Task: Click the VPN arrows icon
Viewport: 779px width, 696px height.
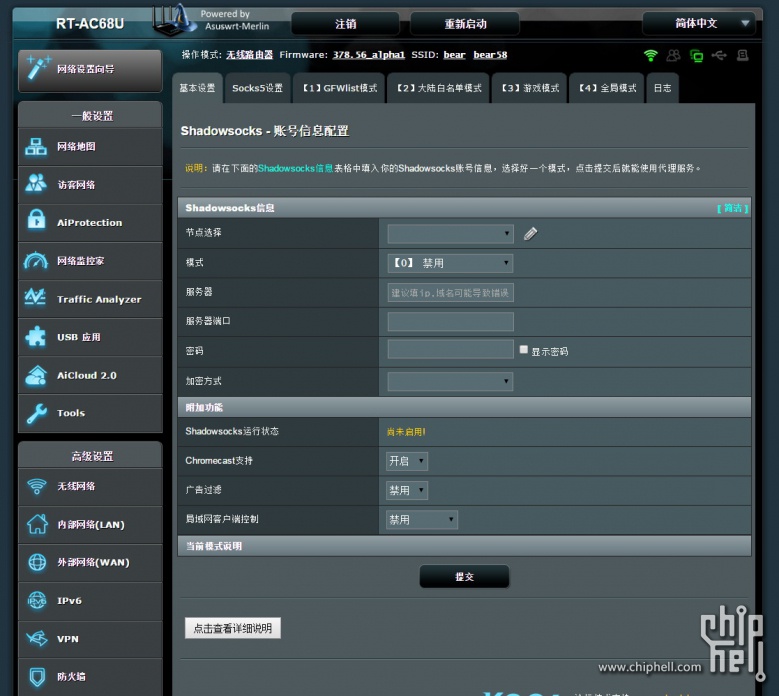Action: (37, 638)
